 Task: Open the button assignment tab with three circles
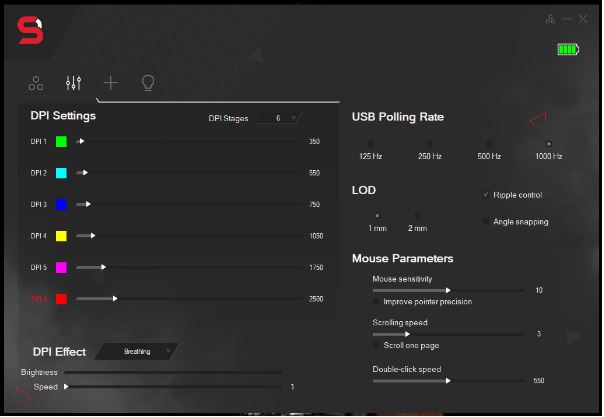tap(36, 83)
